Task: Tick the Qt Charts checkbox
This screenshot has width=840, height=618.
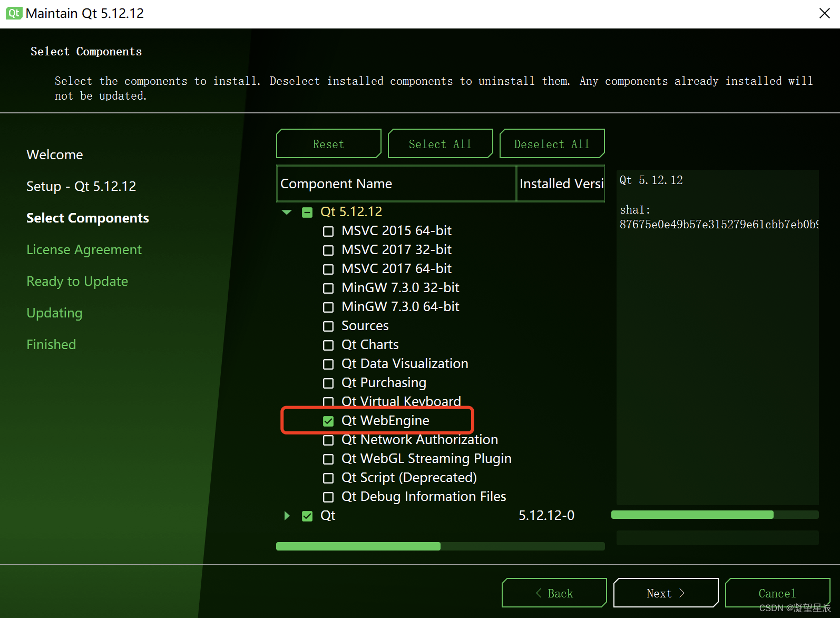Action: (328, 345)
